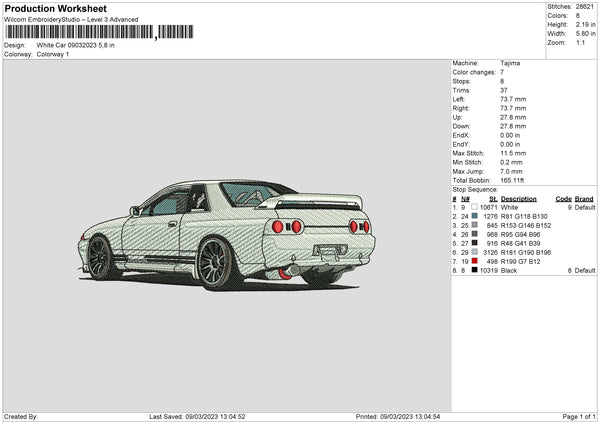Select the R48 G41 B39 swatch
The image size is (600, 424).
point(475,243)
